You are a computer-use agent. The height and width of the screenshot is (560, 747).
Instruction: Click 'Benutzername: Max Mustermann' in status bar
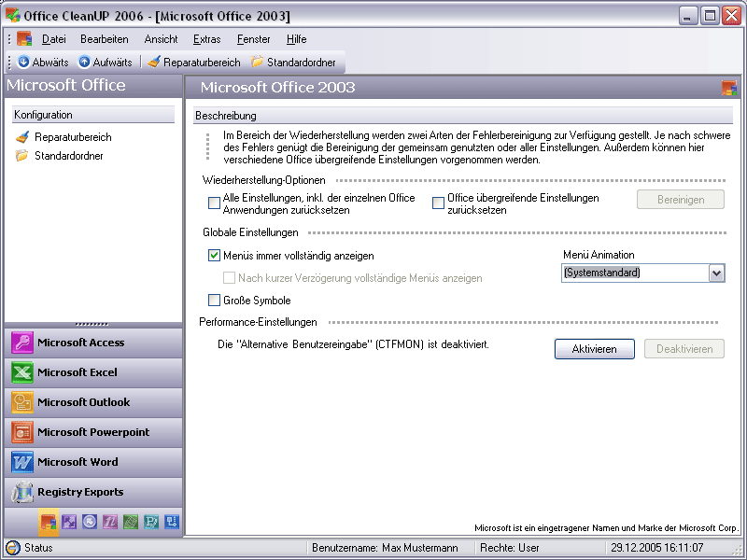click(x=385, y=548)
